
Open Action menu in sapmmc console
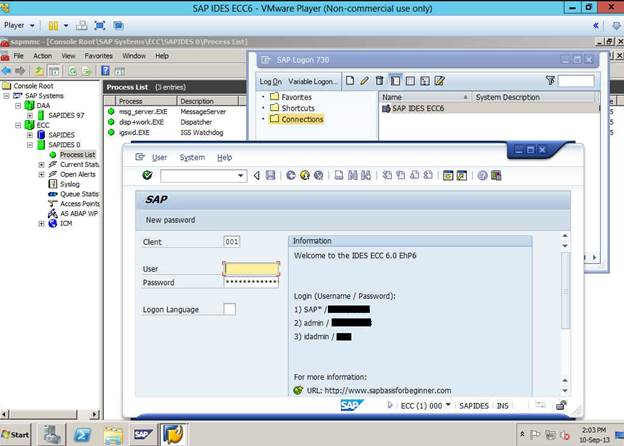[43, 56]
